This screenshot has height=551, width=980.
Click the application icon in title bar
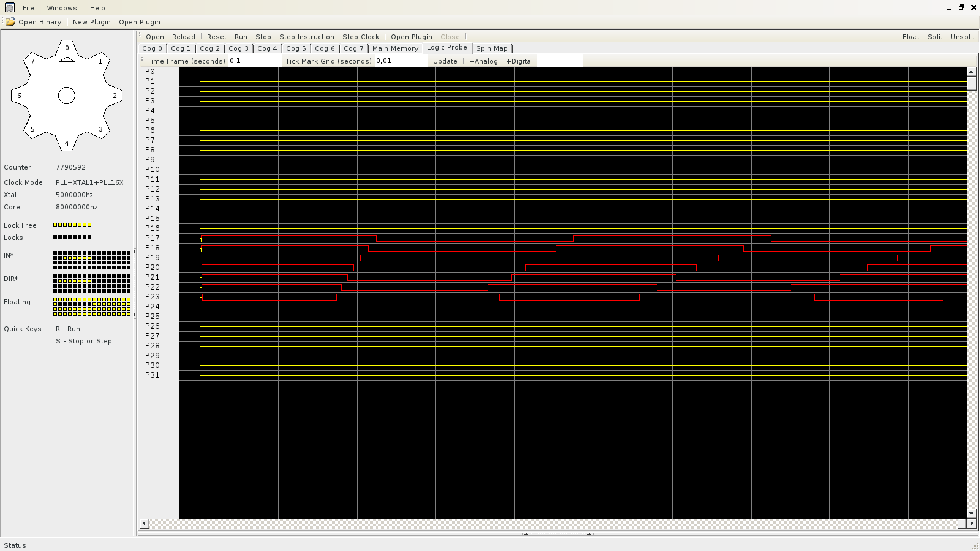pyautogui.click(x=9, y=7)
